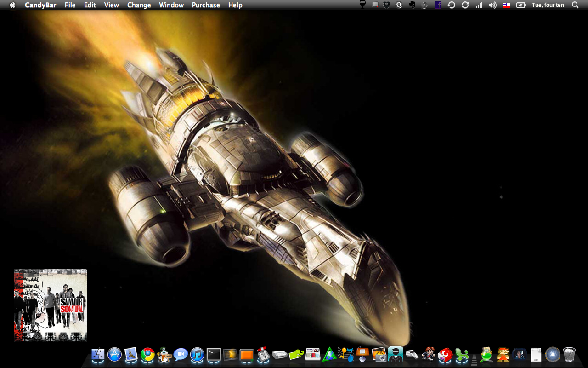Open the green potion flask Dock icon

pyautogui.click(x=486, y=354)
